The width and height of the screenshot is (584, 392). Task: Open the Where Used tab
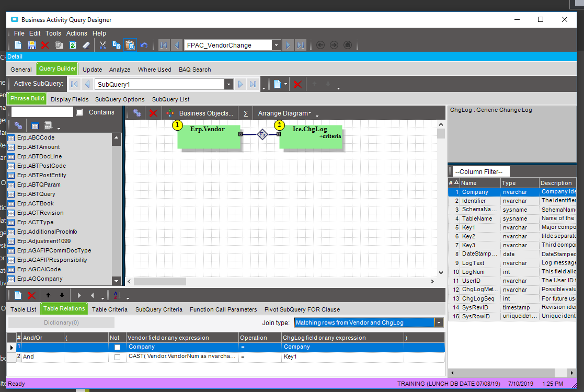point(155,70)
